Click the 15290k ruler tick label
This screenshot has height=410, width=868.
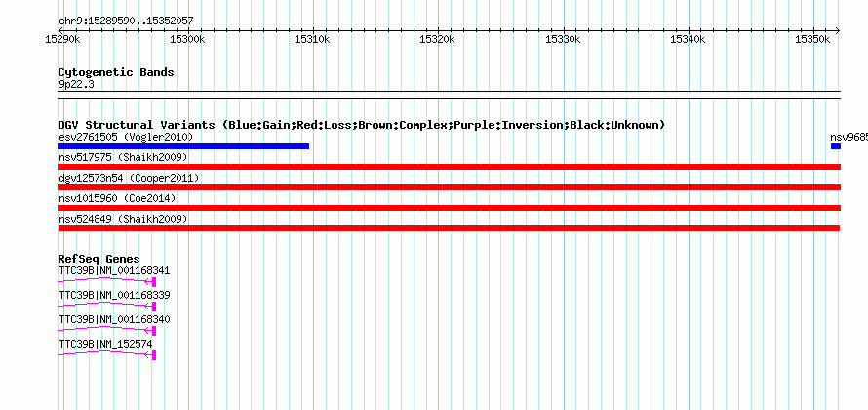point(63,40)
